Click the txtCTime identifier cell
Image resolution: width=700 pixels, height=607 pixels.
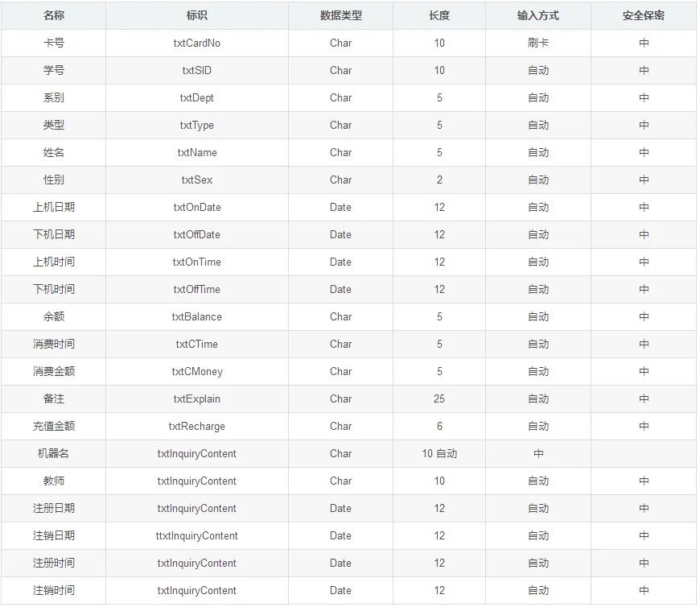click(197, 344)
